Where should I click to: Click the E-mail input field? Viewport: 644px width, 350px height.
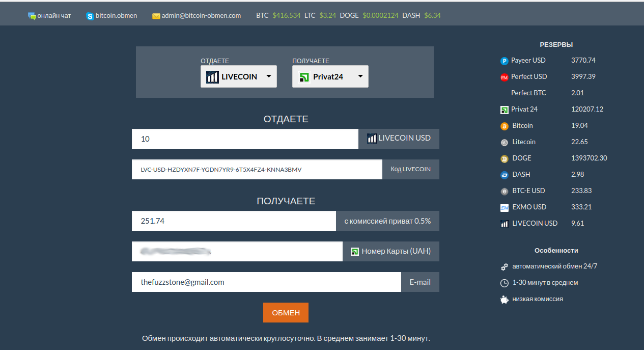266,282
